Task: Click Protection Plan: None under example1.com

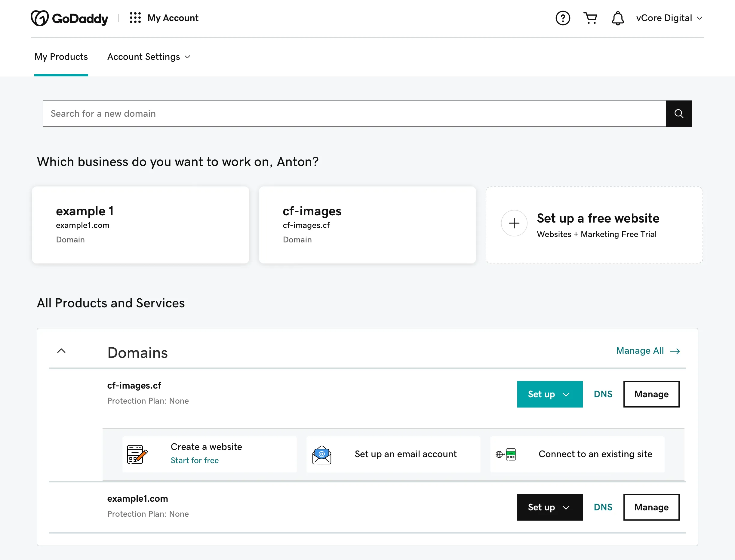Action: click(x=148, y=514)
